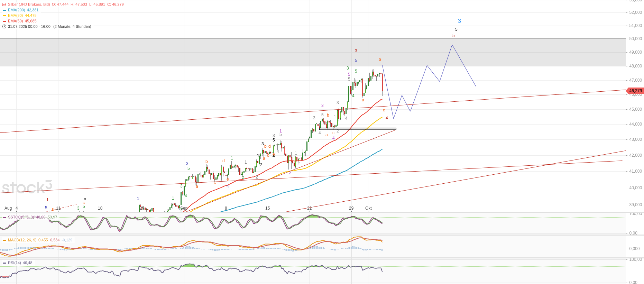Click the Okt label on time axis
The height and width of the screenshot is (284, 644).
[x=368, y=208]
